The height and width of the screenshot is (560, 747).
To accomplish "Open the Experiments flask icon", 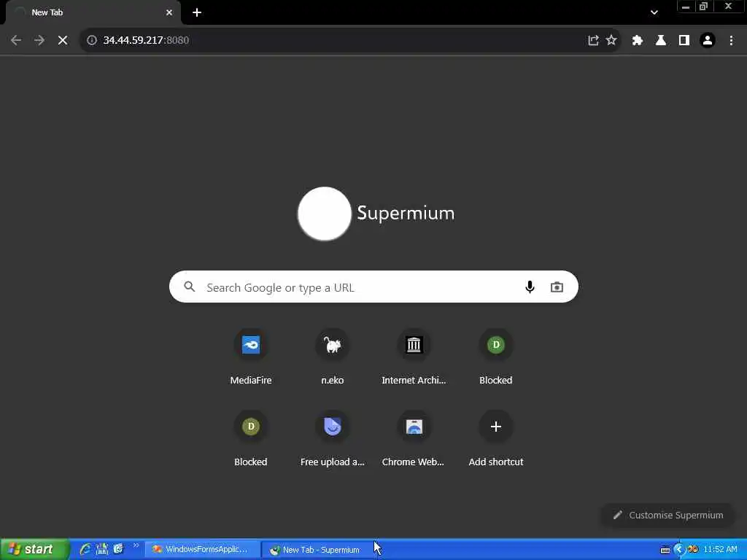I will tap(661, 40).
